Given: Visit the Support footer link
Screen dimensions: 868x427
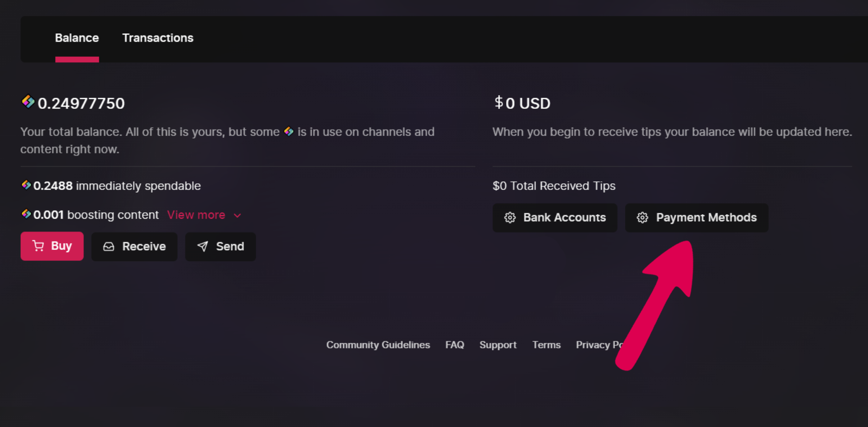Looking at the screenshot, I should click(498, 345).
